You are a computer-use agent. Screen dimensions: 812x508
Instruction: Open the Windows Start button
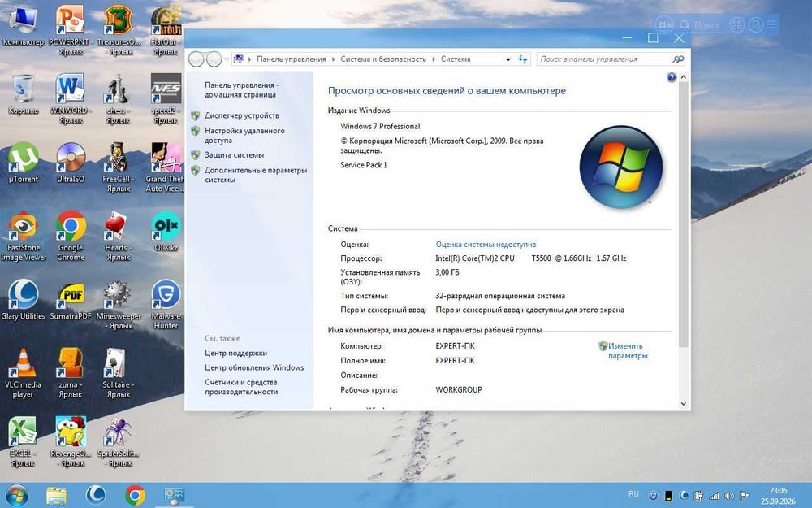pyautogui.click(x=16, y=495)
